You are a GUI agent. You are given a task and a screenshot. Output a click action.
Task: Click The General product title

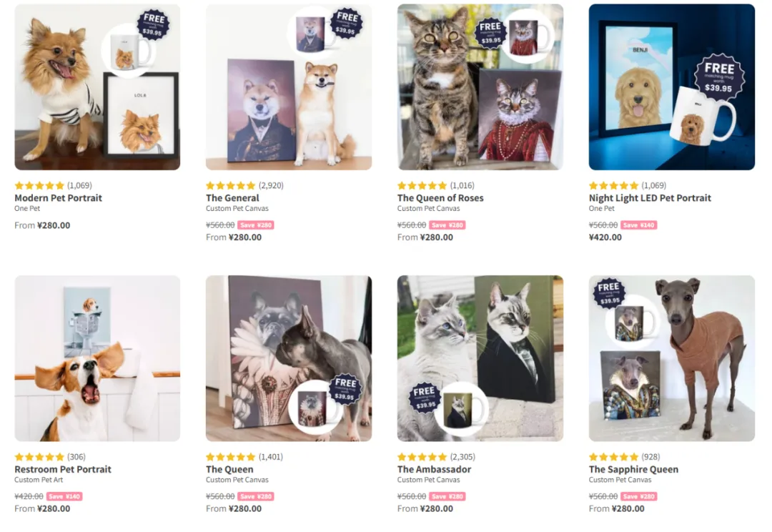(x=232, y=198)
